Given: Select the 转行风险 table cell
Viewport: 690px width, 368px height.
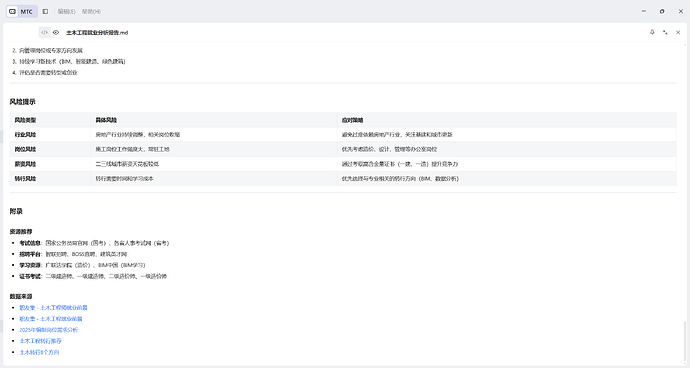Looking at the screenshot, I should coord(50,179).
